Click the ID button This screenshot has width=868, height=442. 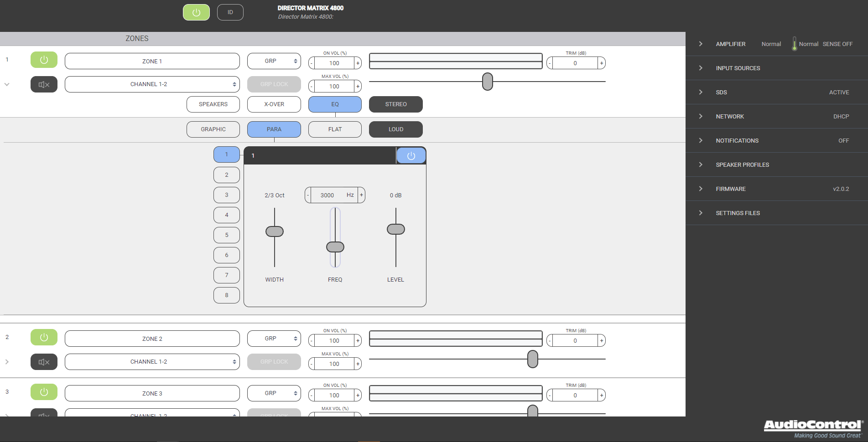point(230,12)
